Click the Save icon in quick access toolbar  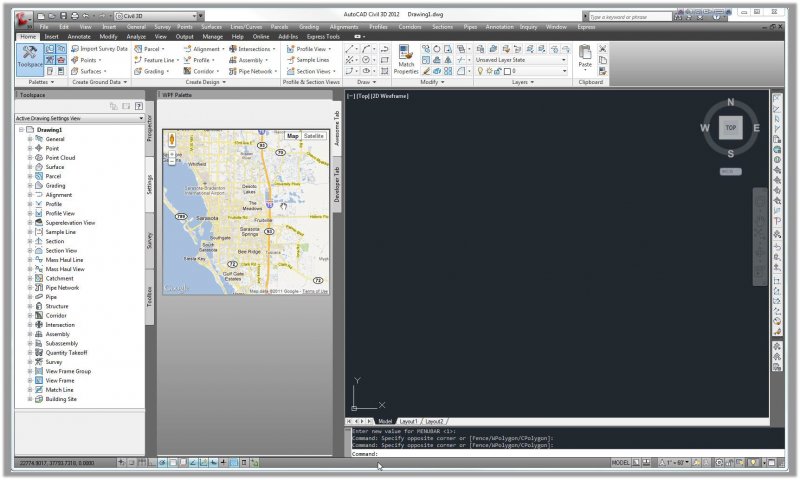click(64, 16)
